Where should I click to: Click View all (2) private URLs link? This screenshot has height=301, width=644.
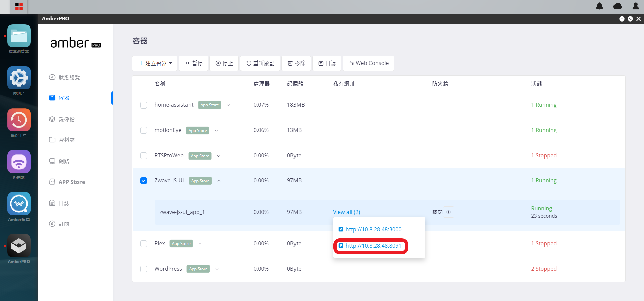point(346,212)
